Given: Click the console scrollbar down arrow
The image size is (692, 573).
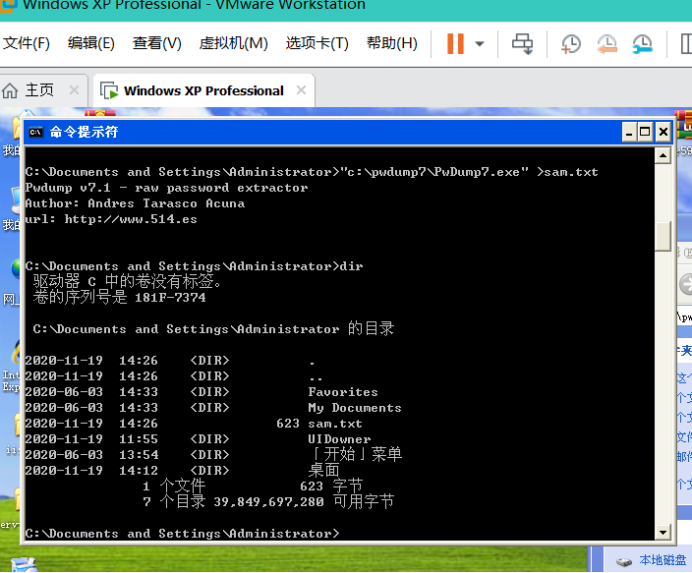Looking at the screenshot, I should point(662,532).
